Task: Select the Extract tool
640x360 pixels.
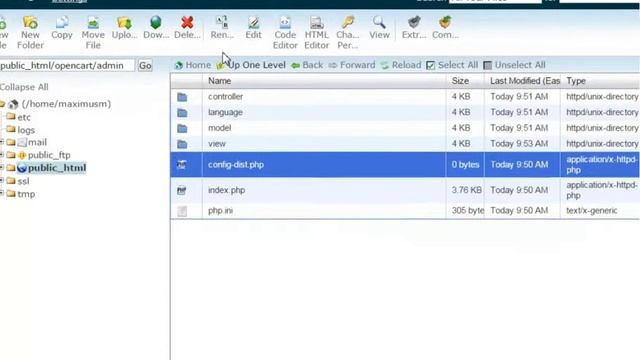Action: (414, 28)
